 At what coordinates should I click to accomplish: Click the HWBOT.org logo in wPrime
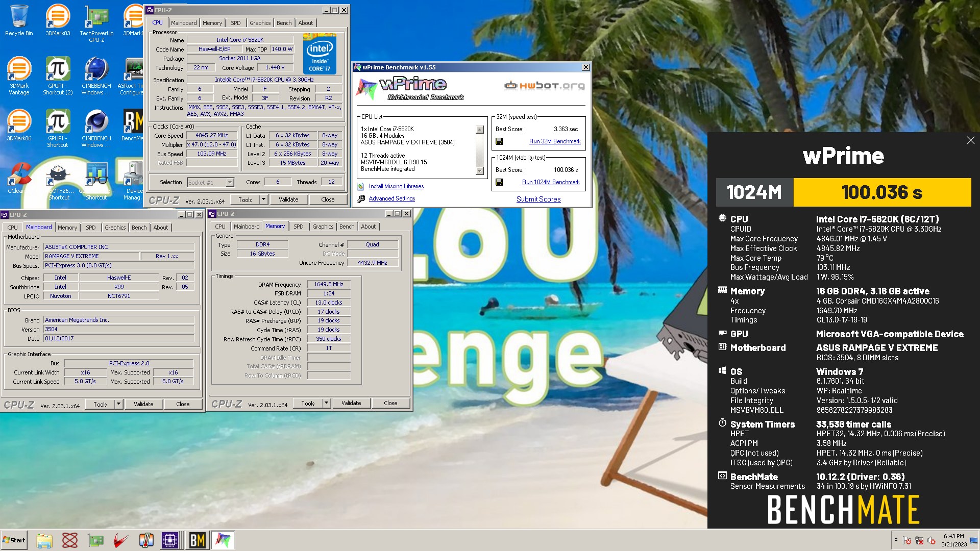544,85
